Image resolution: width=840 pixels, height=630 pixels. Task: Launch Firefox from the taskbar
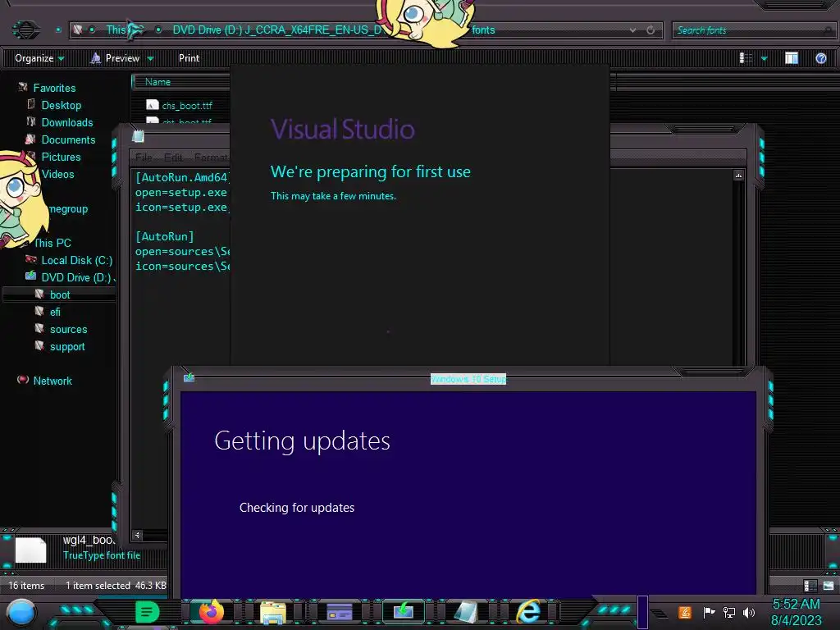point(211,611)
